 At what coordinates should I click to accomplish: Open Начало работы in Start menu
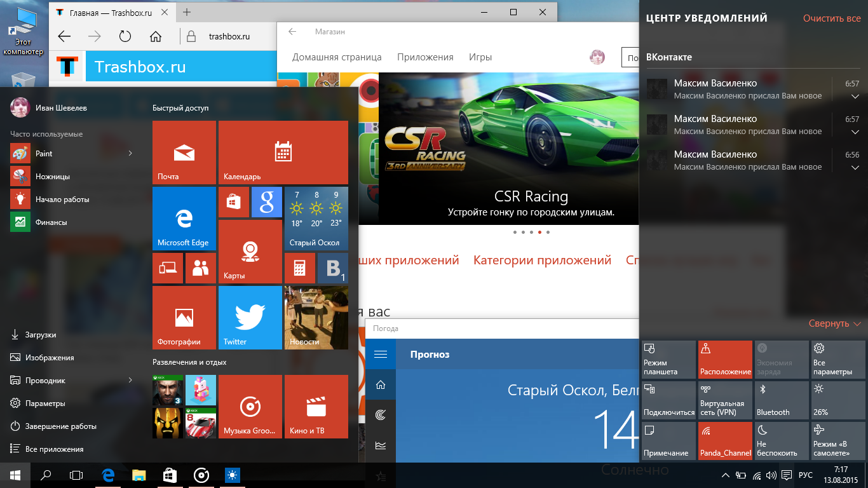[x=74, y=200]
